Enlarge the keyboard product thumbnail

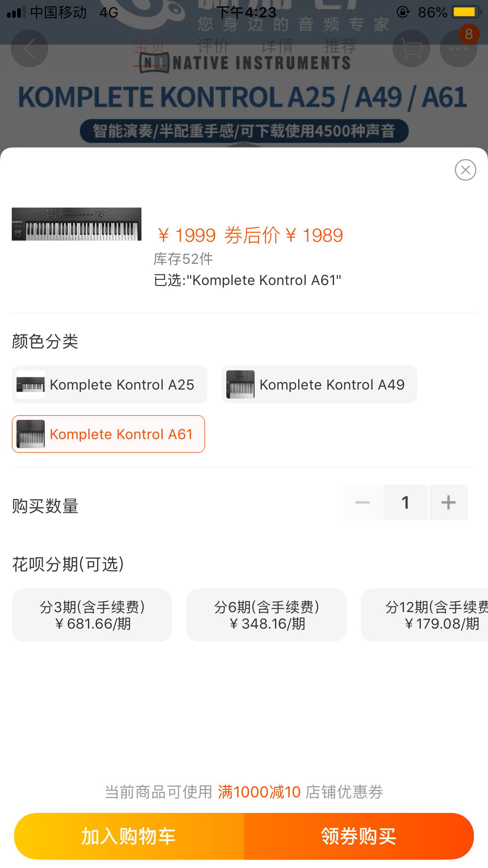77,224
